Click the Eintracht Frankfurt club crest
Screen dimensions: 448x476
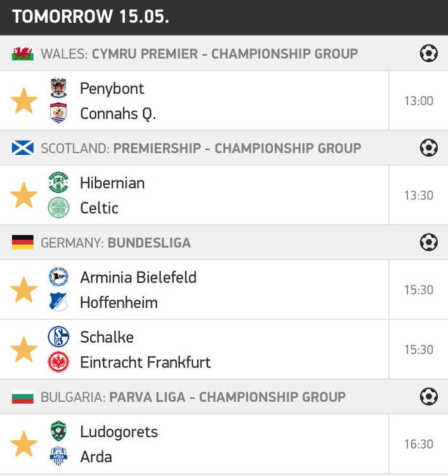58,362
